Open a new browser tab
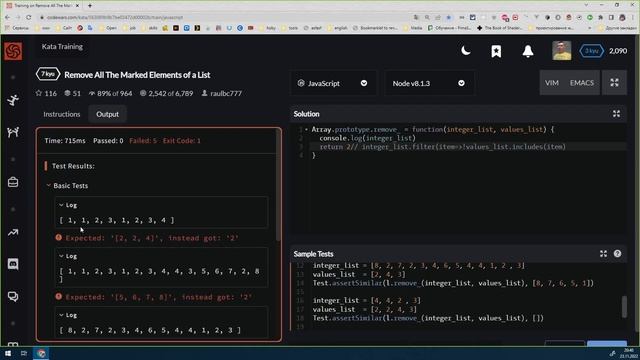 (x=90, y=6)
